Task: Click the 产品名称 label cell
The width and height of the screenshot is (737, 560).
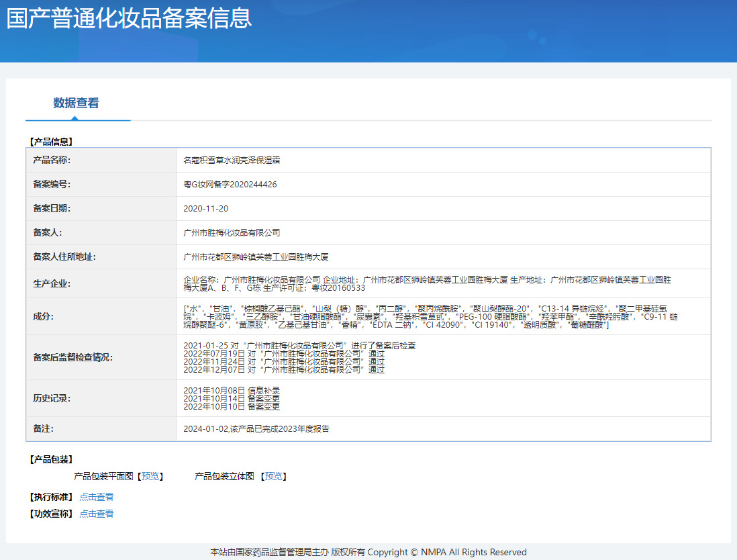Action: coord(101,160)
